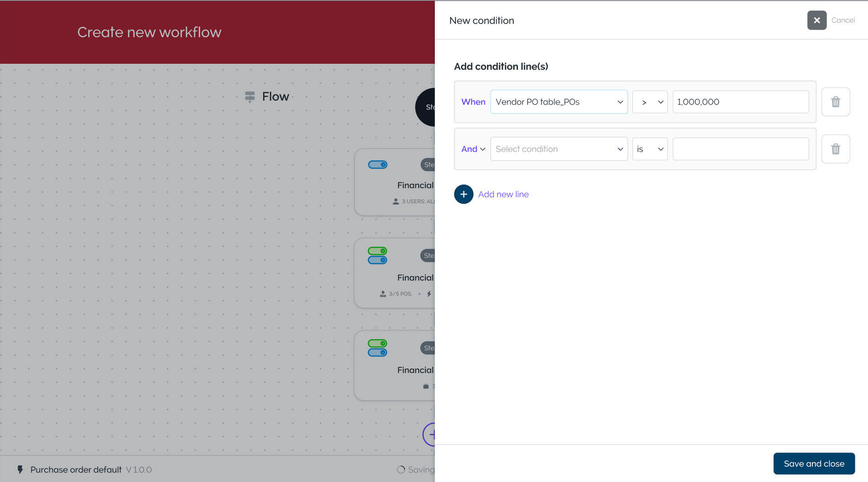Image resolution: width=868 pixels, height=482 pixels.
Task: Click the blue plus circle icon
Action: (x=463, y=194)
